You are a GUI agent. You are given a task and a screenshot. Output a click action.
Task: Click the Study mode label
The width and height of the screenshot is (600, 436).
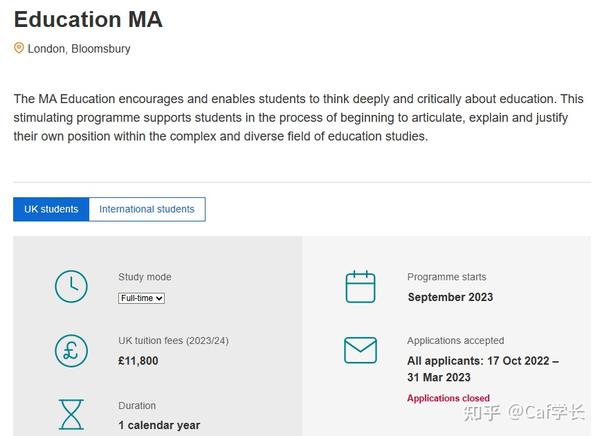pyautogui.click(x=145, y=277)
